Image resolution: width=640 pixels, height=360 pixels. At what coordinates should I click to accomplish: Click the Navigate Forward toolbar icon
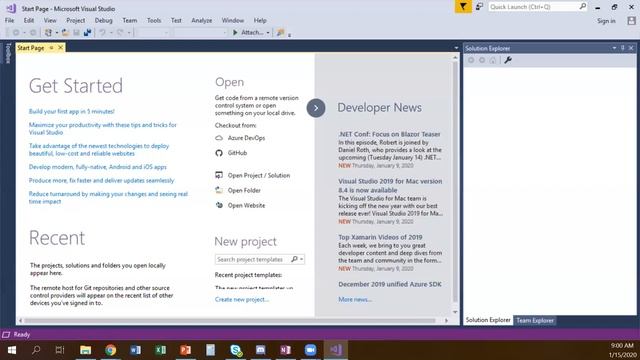33,33
